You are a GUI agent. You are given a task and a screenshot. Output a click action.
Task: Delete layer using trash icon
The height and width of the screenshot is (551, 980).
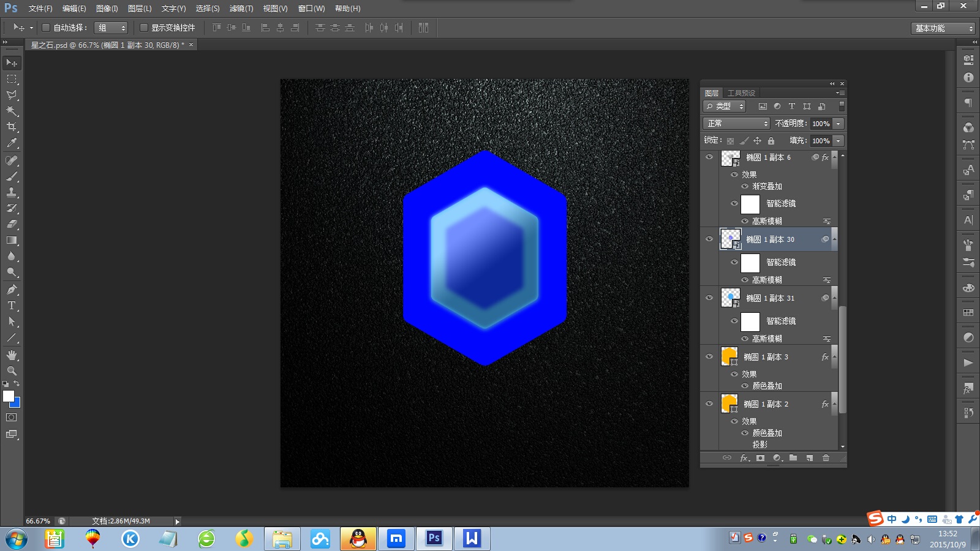point(826,458)
